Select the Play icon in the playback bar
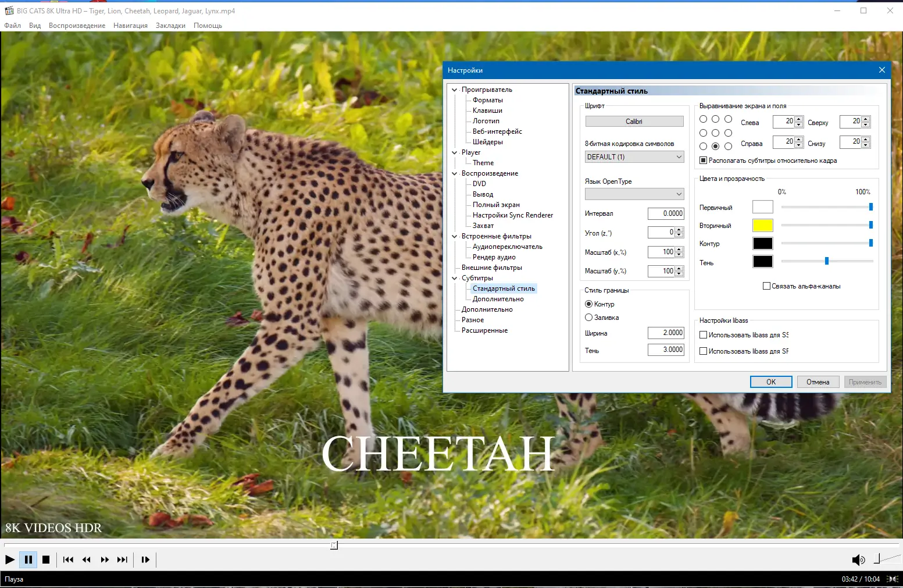The width and height of the screenshot is (903, 588). [10, 560]
